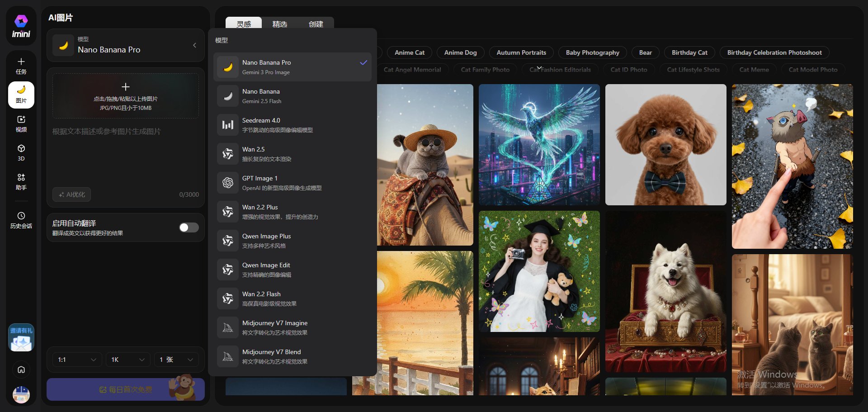
Task: Open the 1K resolution dropdown
Action: pyautogui.click(x=127, y=360)
